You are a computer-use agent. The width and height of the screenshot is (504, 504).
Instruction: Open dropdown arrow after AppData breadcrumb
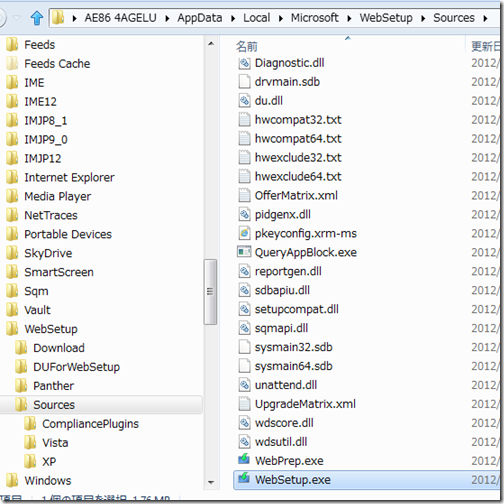click(233, 18)
